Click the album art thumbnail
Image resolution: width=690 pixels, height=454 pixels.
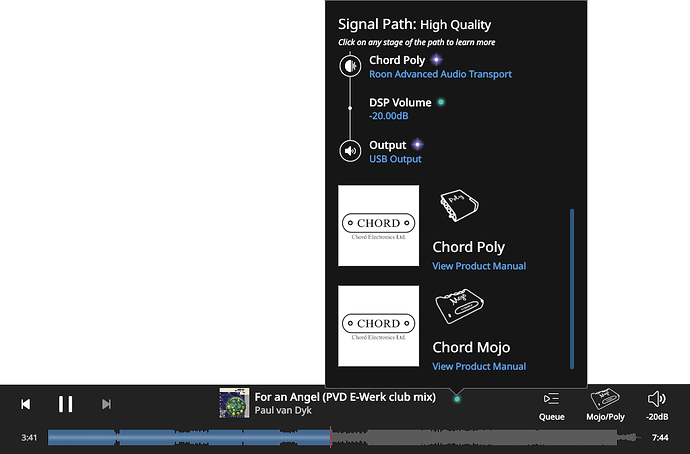pos(234,403)
